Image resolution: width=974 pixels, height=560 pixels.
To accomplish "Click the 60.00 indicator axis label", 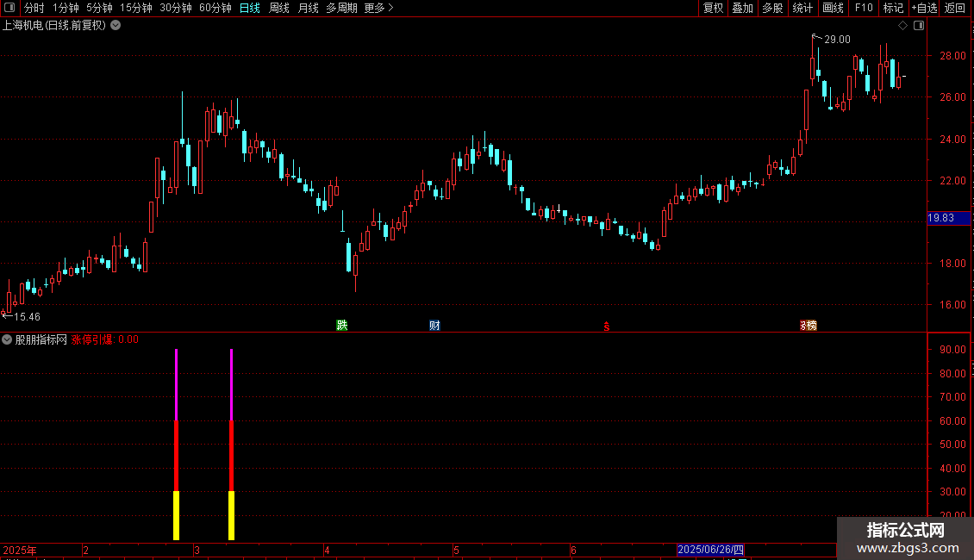I will pos(952,421).
